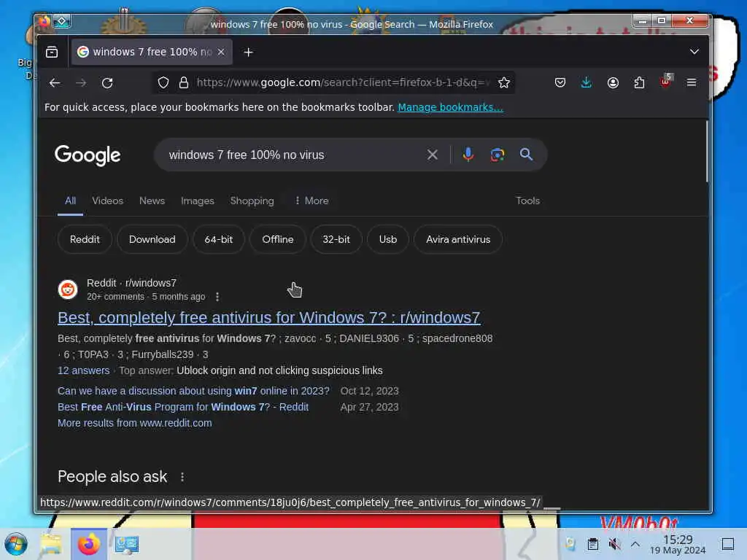Switch to the Videos tab
747x560 pixels.
click(x=108, y=201)
